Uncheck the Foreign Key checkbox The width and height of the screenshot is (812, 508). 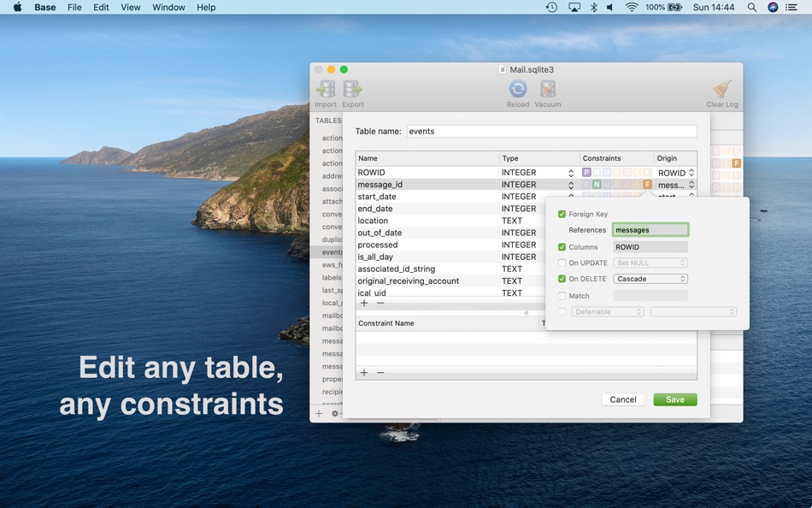coord(562,214)
